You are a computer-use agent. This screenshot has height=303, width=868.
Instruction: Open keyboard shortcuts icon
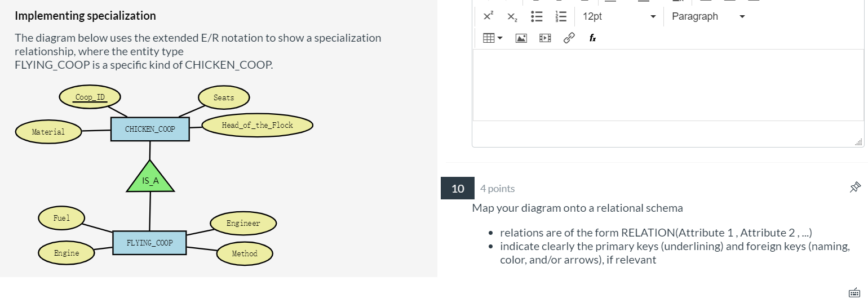pyautogui.click(x=854, y=292)
